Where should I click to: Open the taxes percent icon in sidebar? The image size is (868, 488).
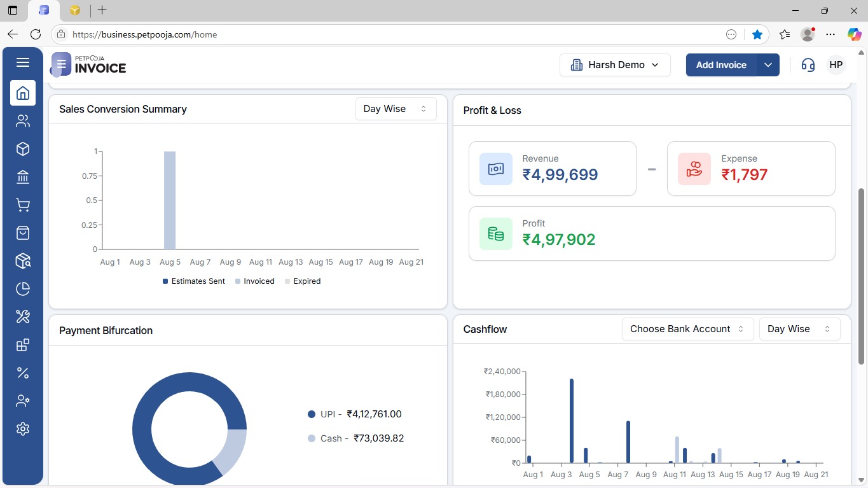coord(23,372)
